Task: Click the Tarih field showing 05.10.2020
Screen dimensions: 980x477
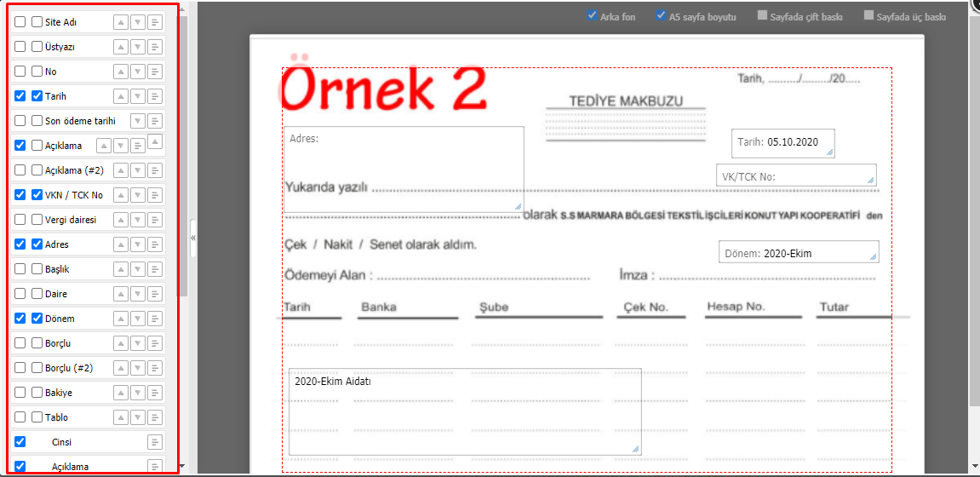Action: (783, 142)
